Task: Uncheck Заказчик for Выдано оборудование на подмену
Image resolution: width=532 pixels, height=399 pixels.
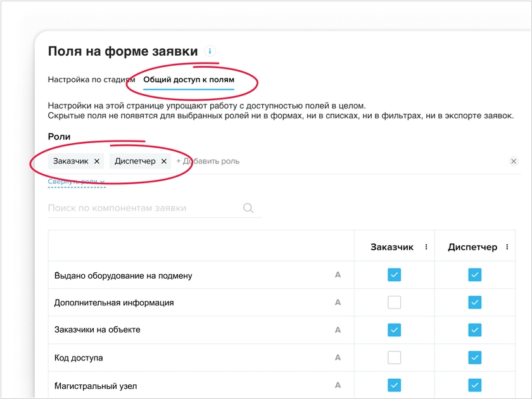Action: [x=394, y=275]
